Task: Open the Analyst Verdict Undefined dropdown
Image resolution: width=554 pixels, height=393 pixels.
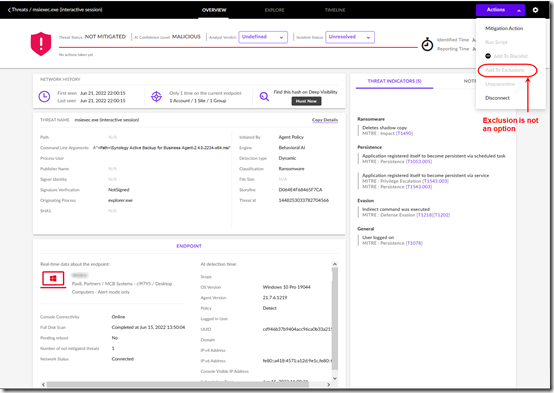Action: coord(263,37)
